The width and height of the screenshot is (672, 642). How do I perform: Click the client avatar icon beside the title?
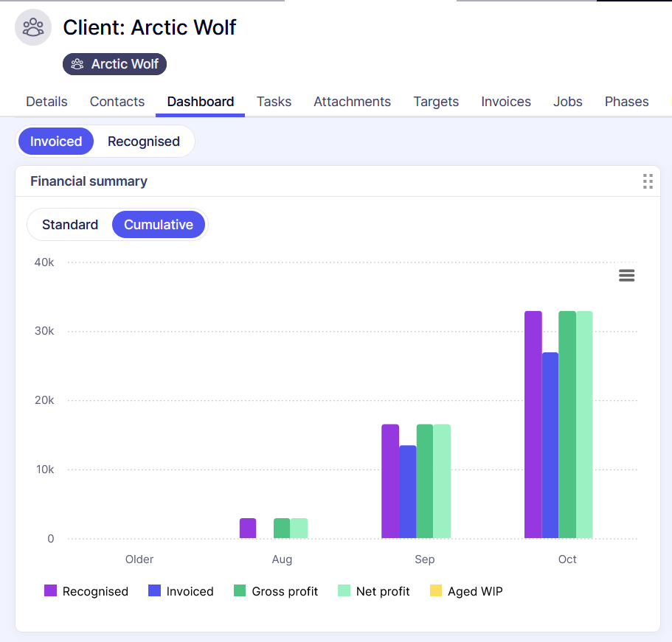[x=33, y=28]
